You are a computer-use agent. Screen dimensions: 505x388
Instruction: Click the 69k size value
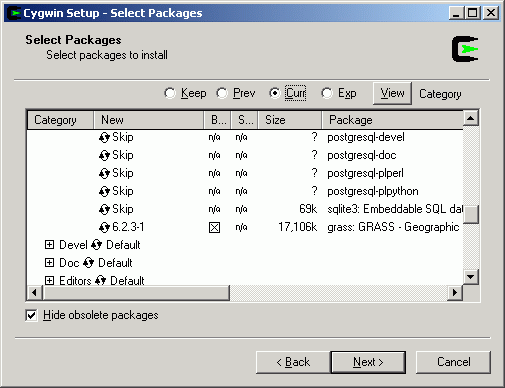pyautogui.click(x=308, y=209)
